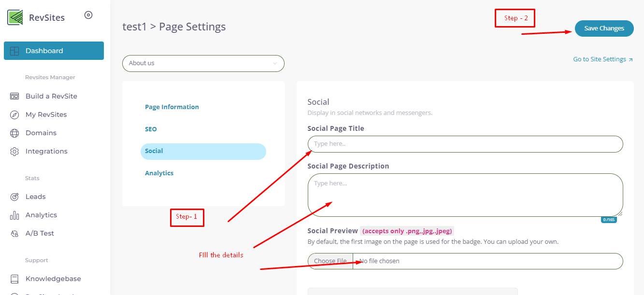Follow the Go to Site Settings link
This screenshot has height=295, width=644.
(x=602, y=59)
